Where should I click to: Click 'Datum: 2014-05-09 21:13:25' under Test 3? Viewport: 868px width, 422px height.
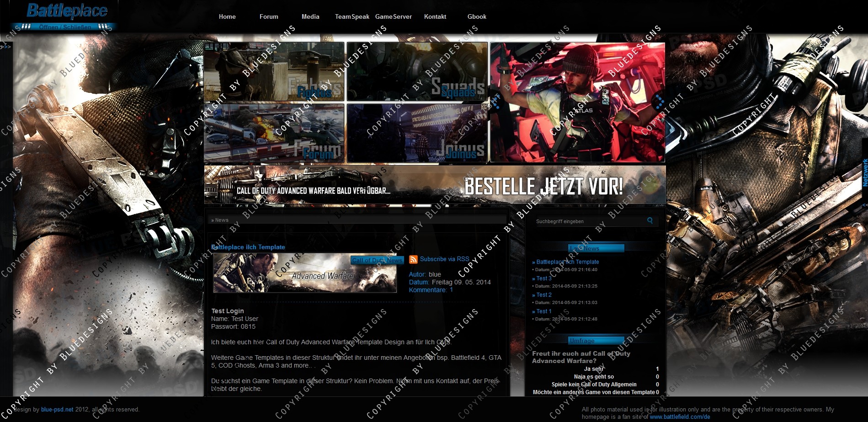click(x=565, y=286)
